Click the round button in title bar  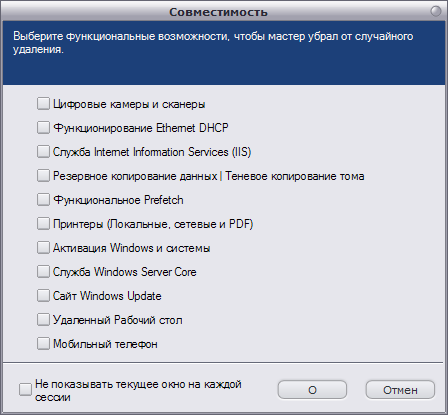coord(436,11)
